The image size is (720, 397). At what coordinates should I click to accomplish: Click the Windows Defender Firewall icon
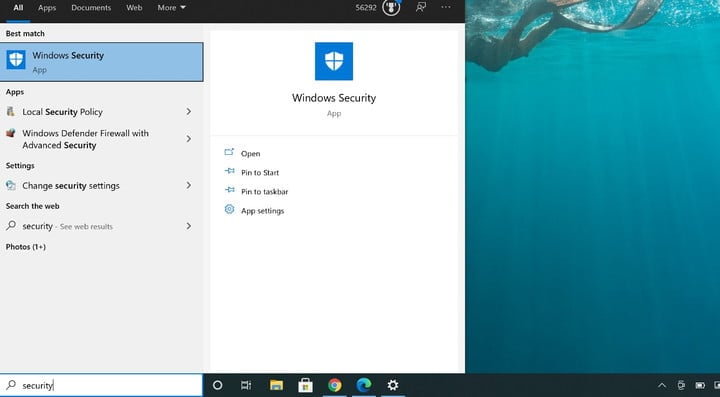coord(11,133)
